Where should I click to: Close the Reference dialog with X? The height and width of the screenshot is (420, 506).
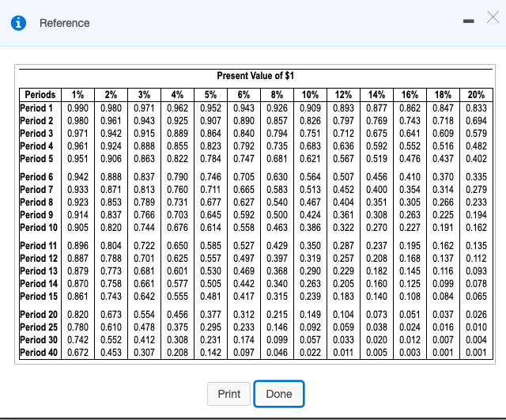click(493, 17)
